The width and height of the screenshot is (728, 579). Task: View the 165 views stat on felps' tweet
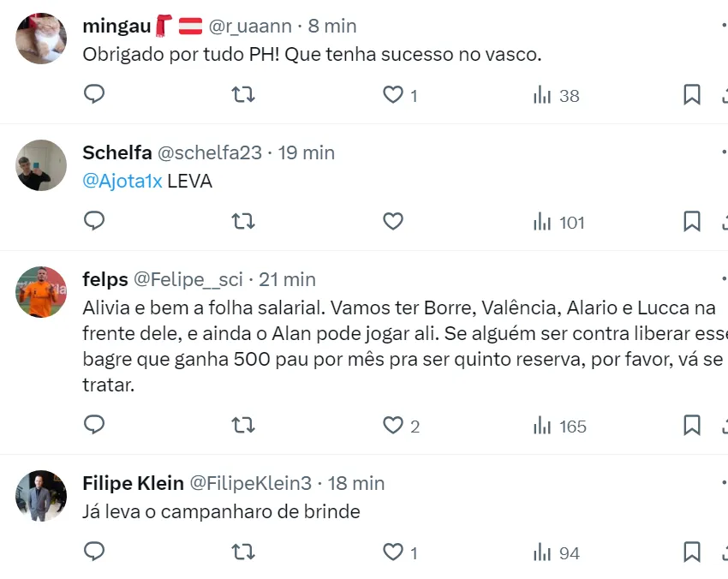(x=559, y=426)
